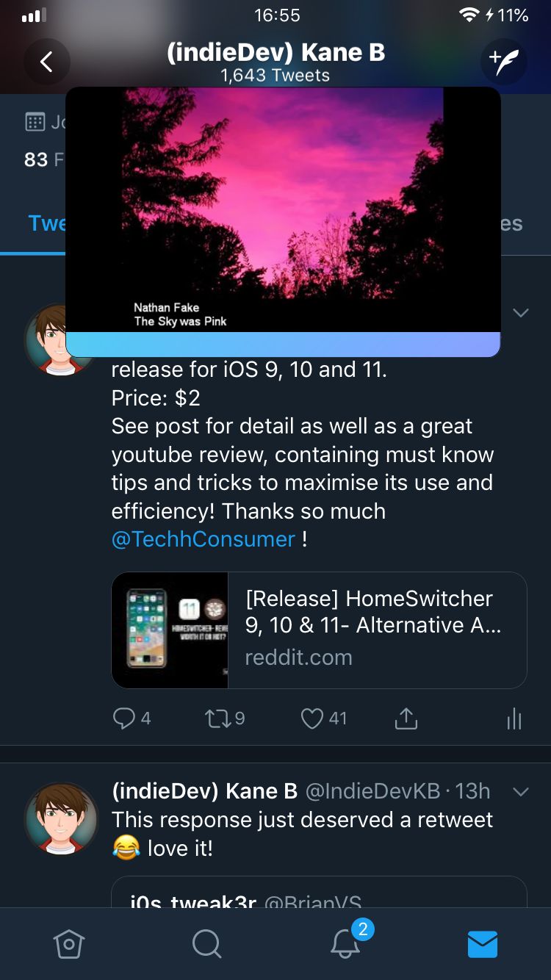Tap the blue progress bar under banner

coord(283,345)
